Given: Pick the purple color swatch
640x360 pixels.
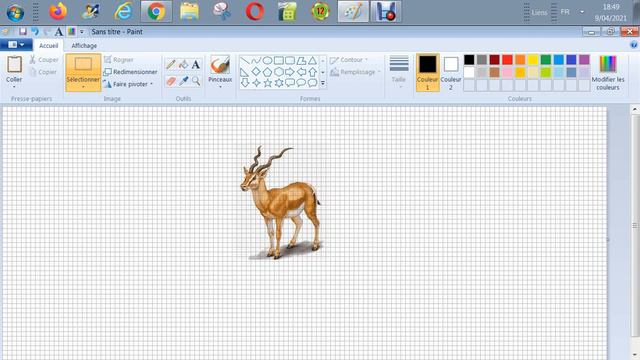Looking at the screenshot, I should (584, 60).
